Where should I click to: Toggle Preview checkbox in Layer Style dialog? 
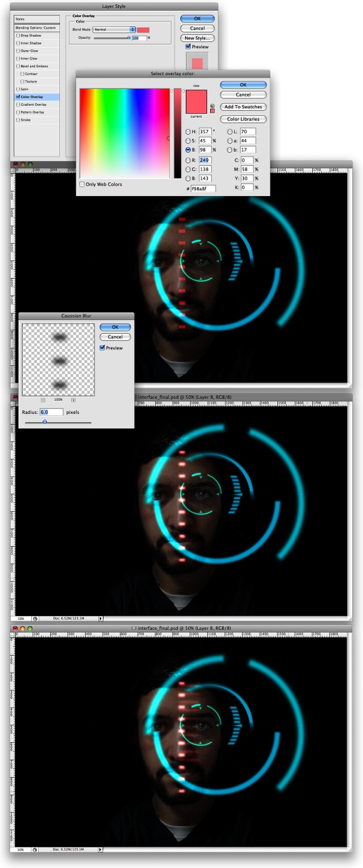coord(188,46)
